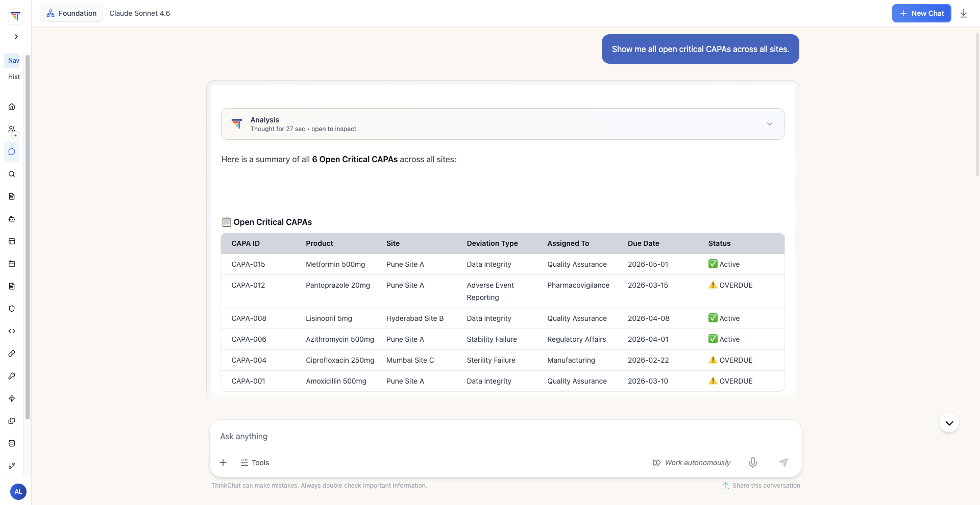Image resolution: width=980 pixels, height=505 pixels.
Task: Open the chain link sidebar icon
Action: point(12,353)
